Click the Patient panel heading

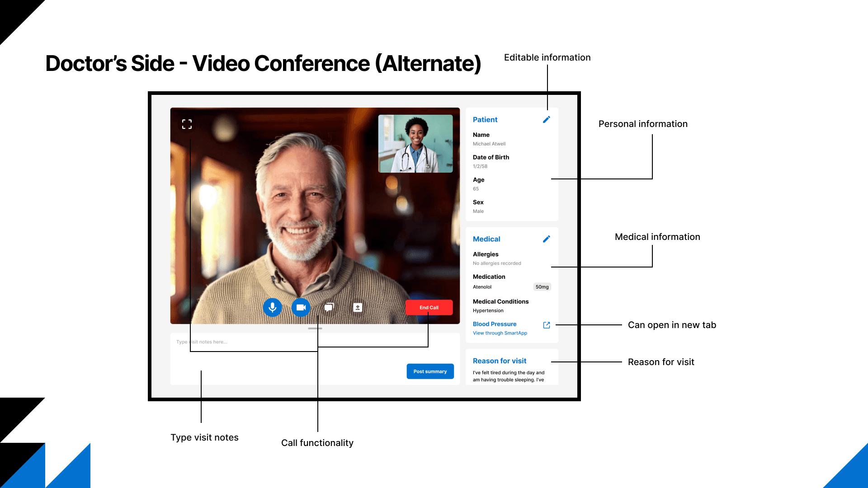coord(485,120)
